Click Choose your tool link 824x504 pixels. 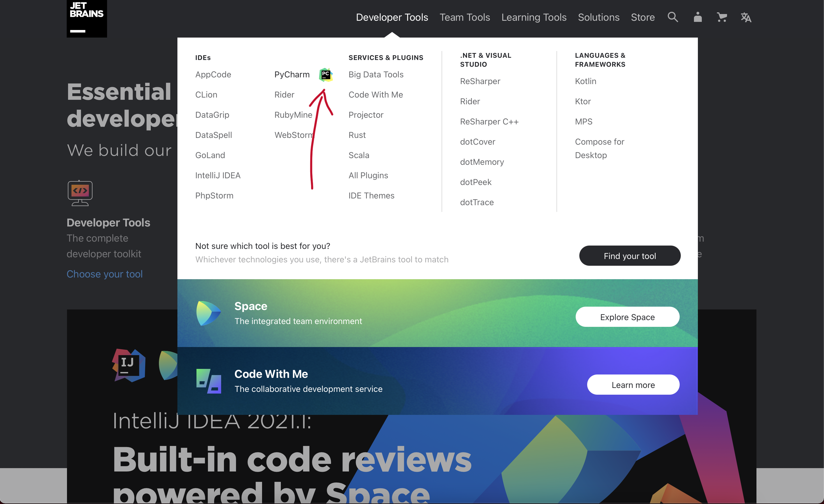pos(105,274)
